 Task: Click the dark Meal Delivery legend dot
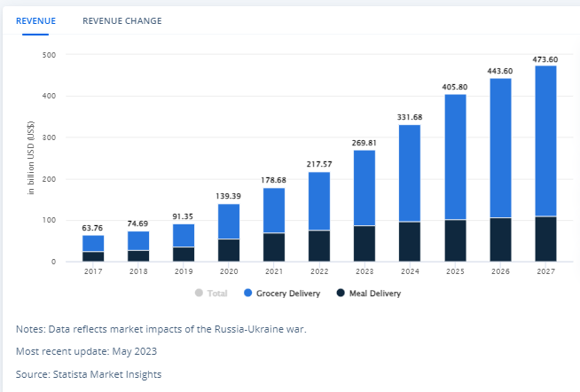click(x=341, y=293)
